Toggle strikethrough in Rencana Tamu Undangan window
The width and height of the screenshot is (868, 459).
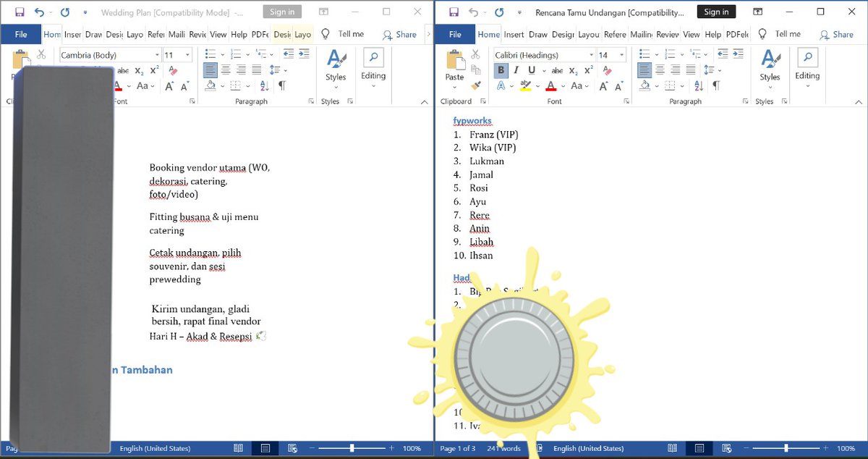(x=557, y=70)
